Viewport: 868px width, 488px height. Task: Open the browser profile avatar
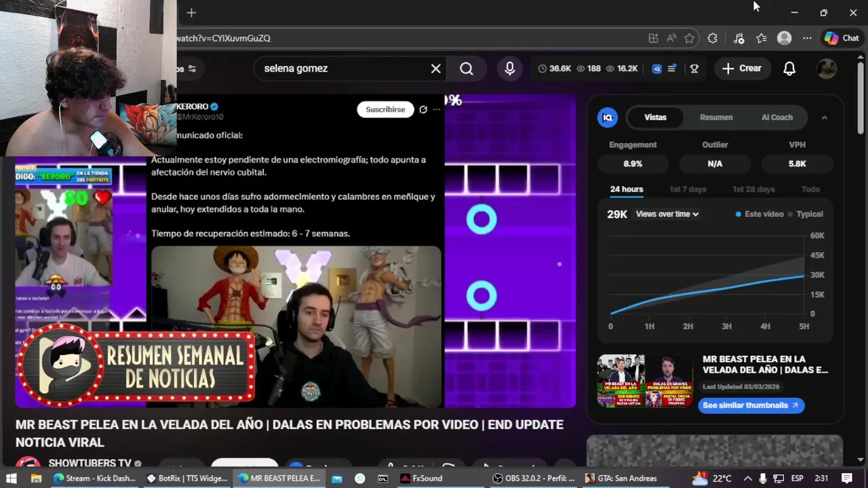click(x=785, y=38)
